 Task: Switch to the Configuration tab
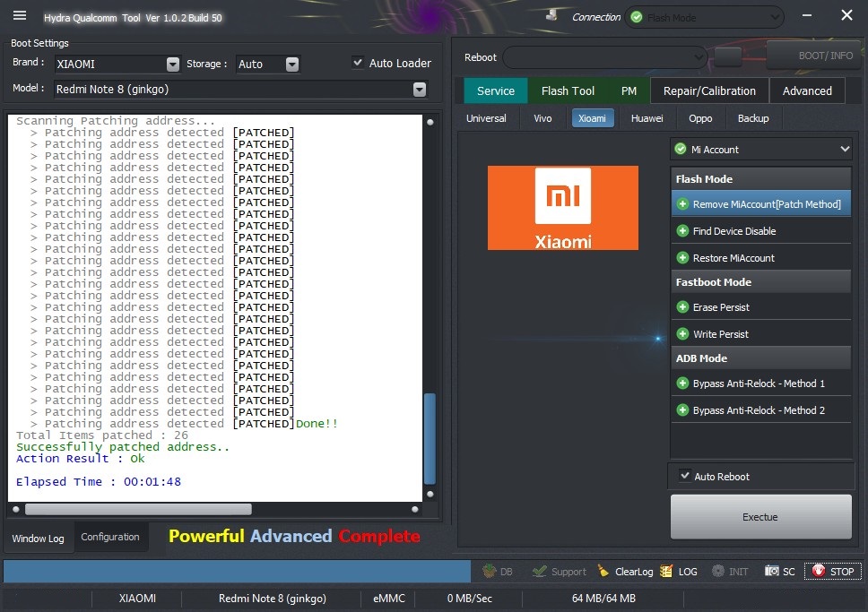tap(110, 537)
